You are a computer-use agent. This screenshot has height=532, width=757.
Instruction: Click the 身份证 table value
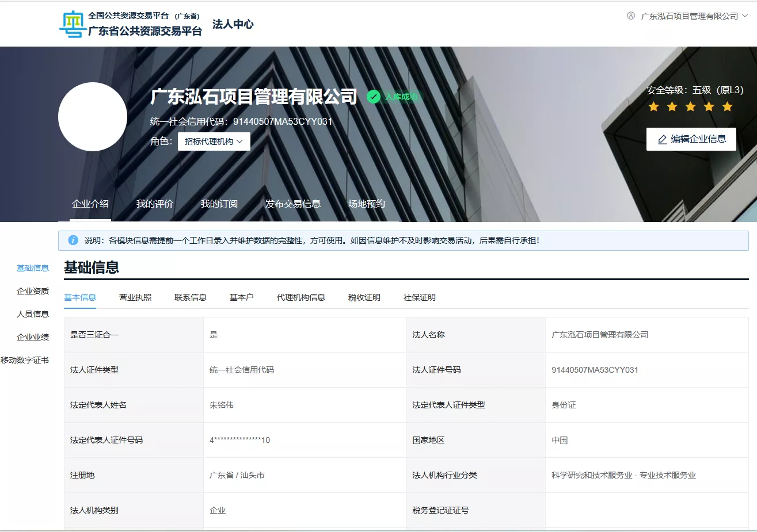click(564, 405)
